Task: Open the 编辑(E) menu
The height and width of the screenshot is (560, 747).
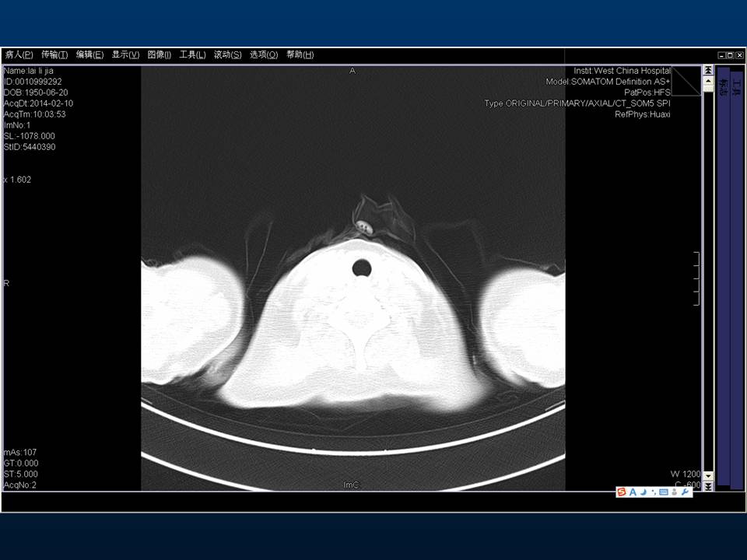Action: click(89, 54)
